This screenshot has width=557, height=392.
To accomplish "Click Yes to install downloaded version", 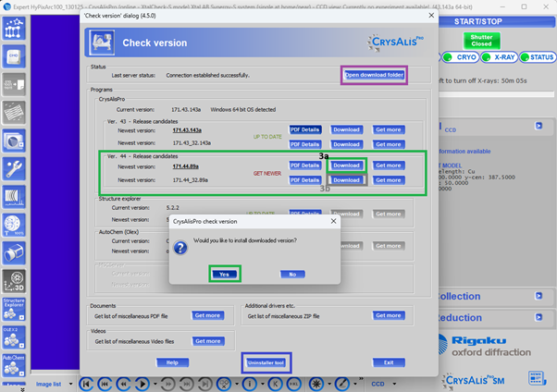I will (x=224, y=274).
